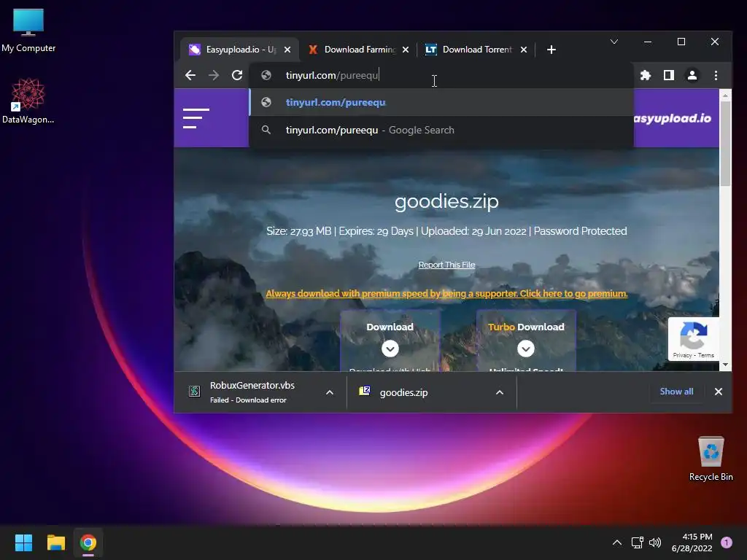
Task: Click the Download button for goodies.zip
Action: tap(390, 340)
